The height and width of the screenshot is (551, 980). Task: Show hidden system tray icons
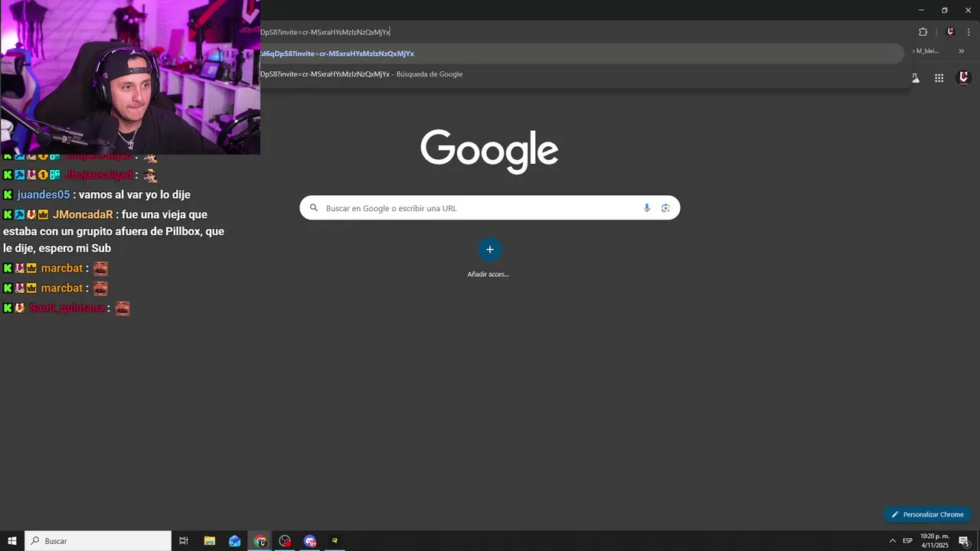(892, 541)
